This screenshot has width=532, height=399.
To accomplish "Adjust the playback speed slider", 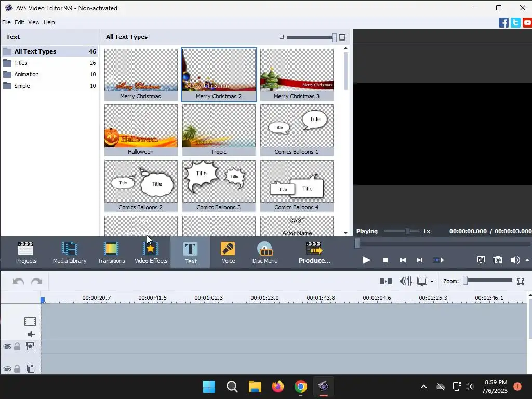I will click(x=402, y=231).
